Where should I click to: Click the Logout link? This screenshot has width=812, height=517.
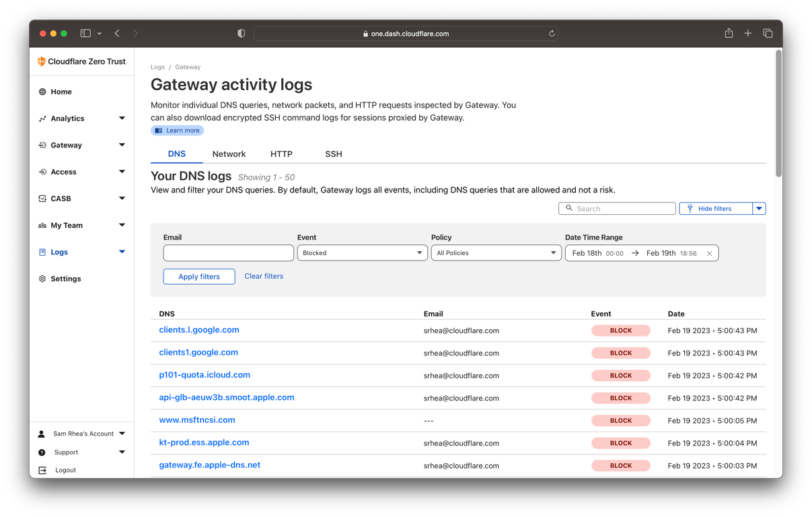pyautogui.click(x=65, y=470)
